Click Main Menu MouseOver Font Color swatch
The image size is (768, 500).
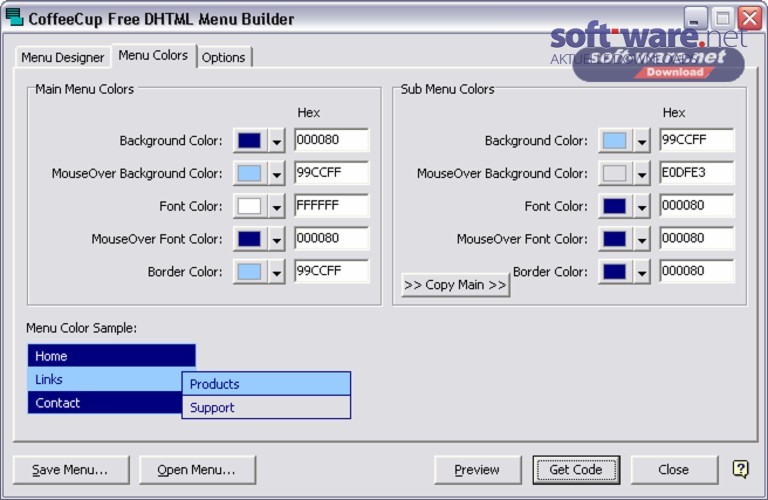249,239
